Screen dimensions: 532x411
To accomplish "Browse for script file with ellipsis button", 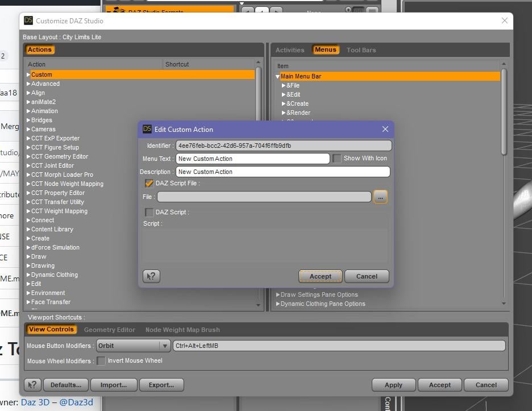I will (380, 197).
